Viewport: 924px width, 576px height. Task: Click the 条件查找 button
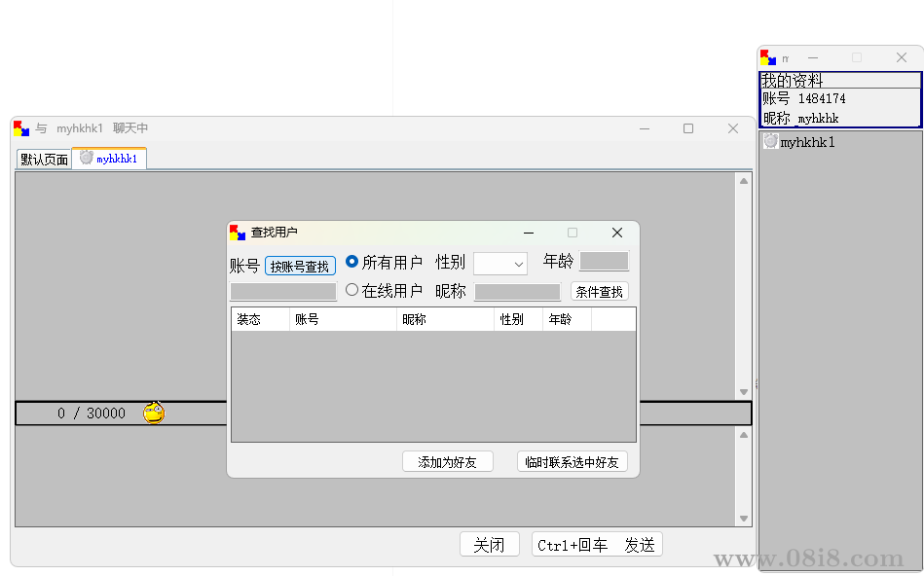coord(599,290)
